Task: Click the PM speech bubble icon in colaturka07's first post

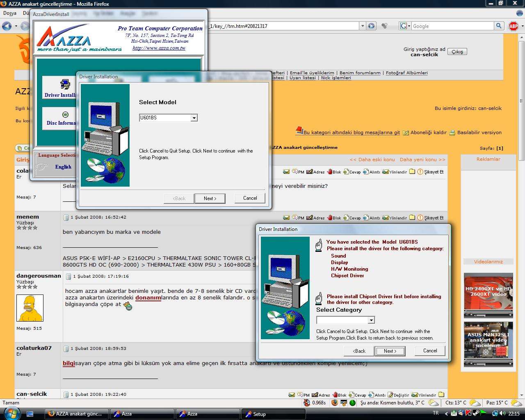Action: tap(295, 171)
